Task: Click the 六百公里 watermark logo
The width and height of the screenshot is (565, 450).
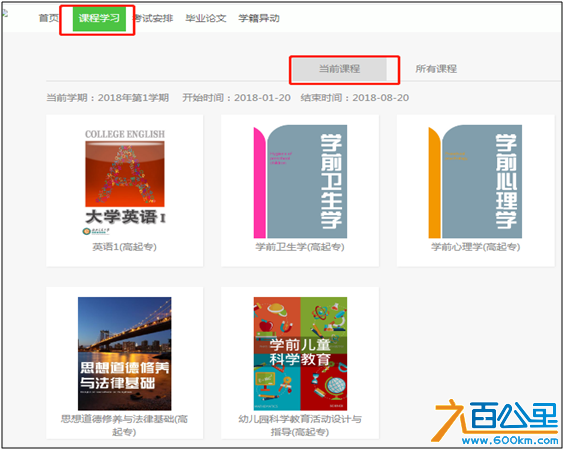Action: coord(497,422)
